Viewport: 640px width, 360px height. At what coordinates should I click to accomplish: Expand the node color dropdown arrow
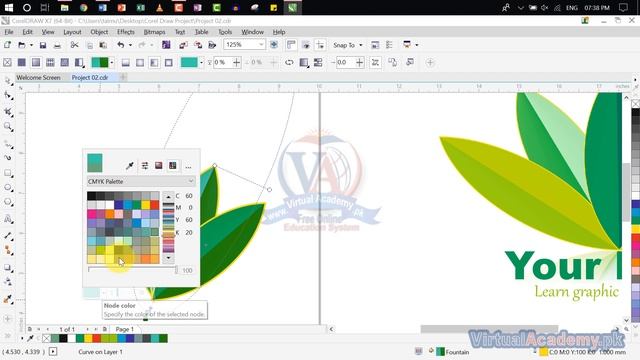click(x=201, y=62)
